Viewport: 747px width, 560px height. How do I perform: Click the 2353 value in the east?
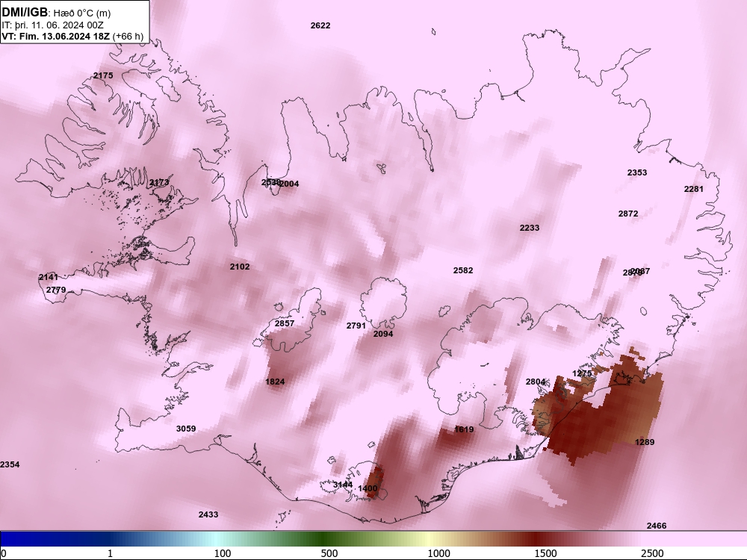(637, 173)
